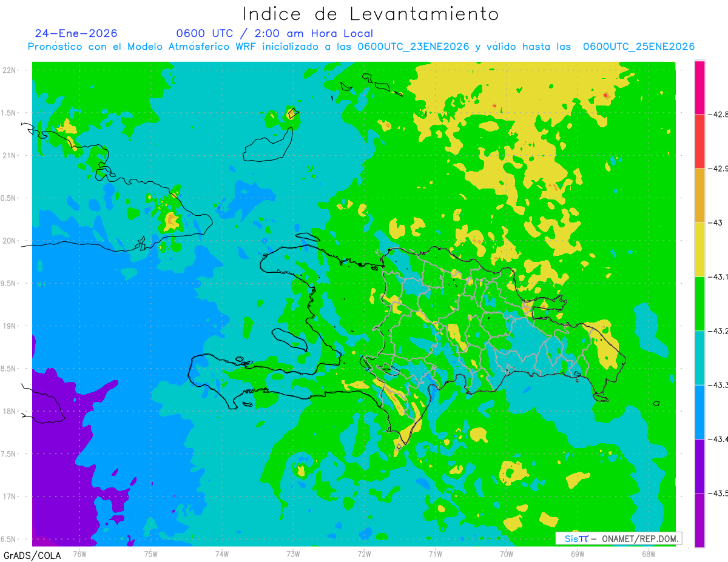Click the magenta color bar segment at top
Viewport: 728px width, 562px height.
point(699,87)
